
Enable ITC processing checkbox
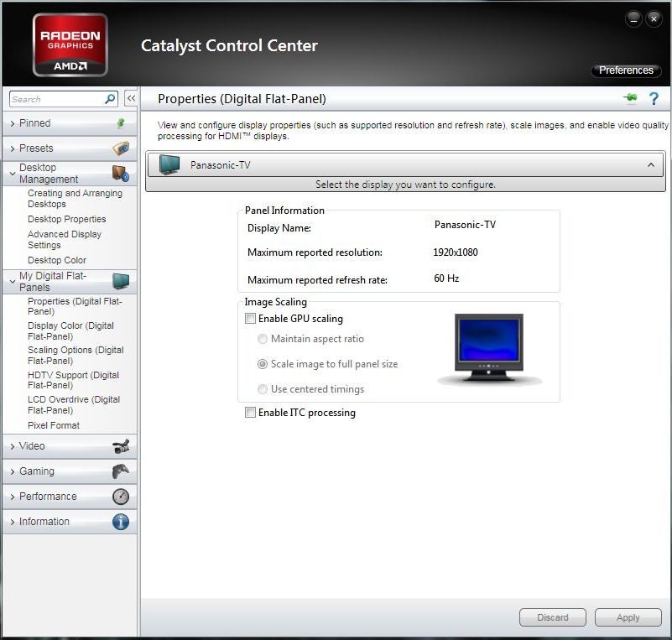[x=250, y=413]
